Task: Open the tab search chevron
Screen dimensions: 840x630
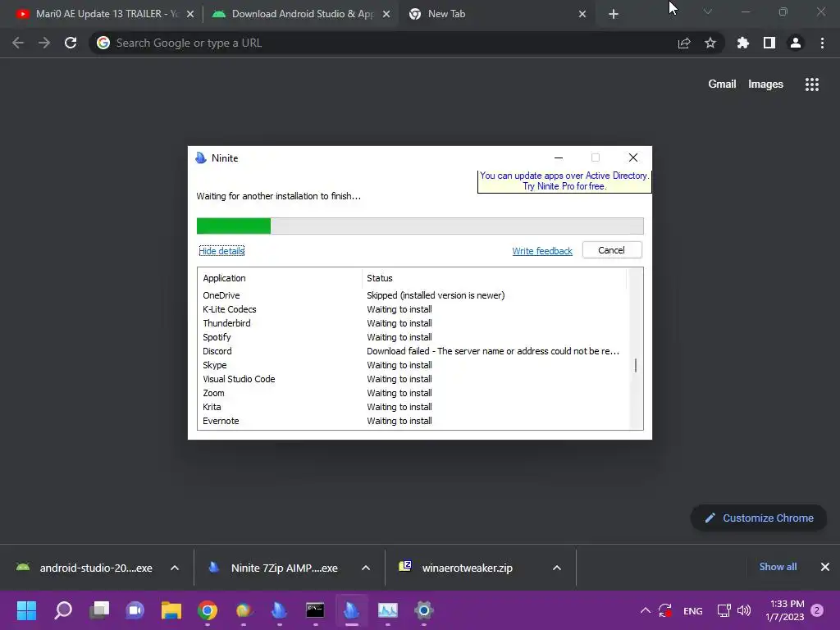Action: 708,11
